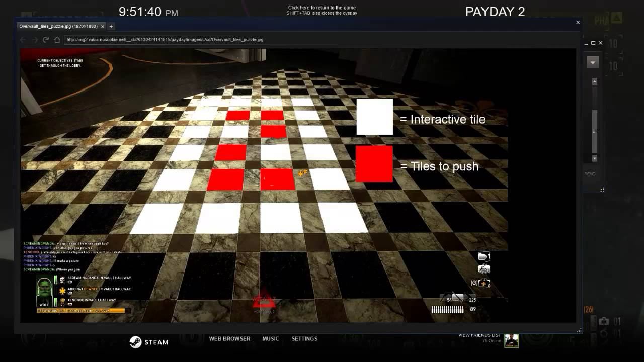View Friends List
This screenshot has height=362, width=644.
(x=479, y=335)
